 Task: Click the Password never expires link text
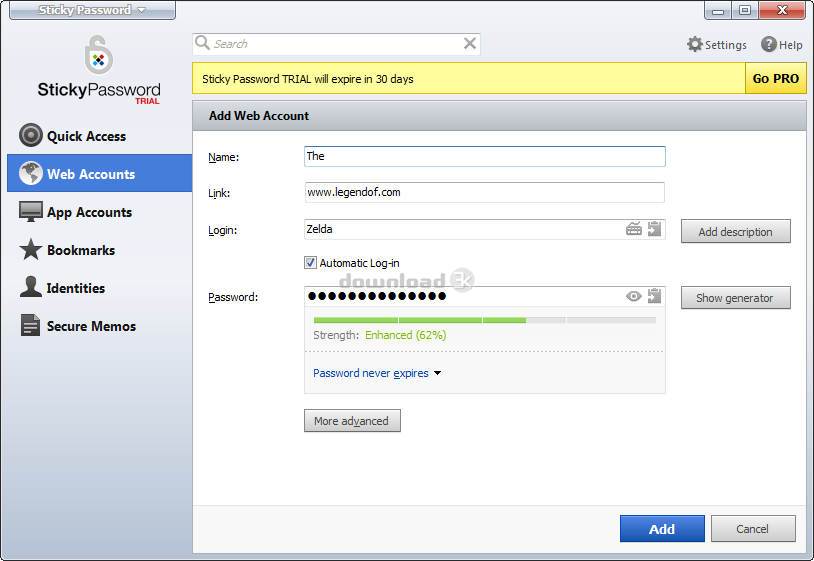click(371, 373)
